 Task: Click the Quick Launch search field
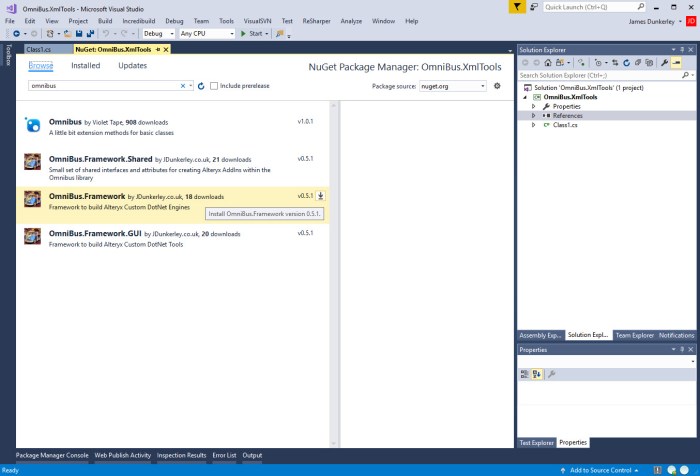pos(595,7)
